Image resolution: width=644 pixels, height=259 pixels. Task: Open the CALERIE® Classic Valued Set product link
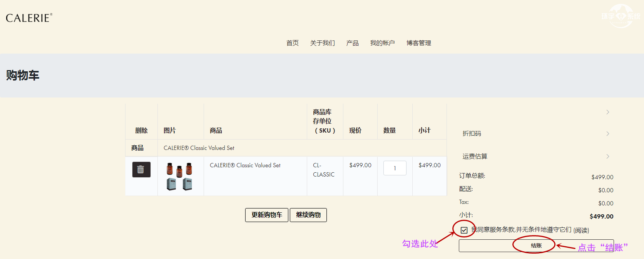pos(245,165)
